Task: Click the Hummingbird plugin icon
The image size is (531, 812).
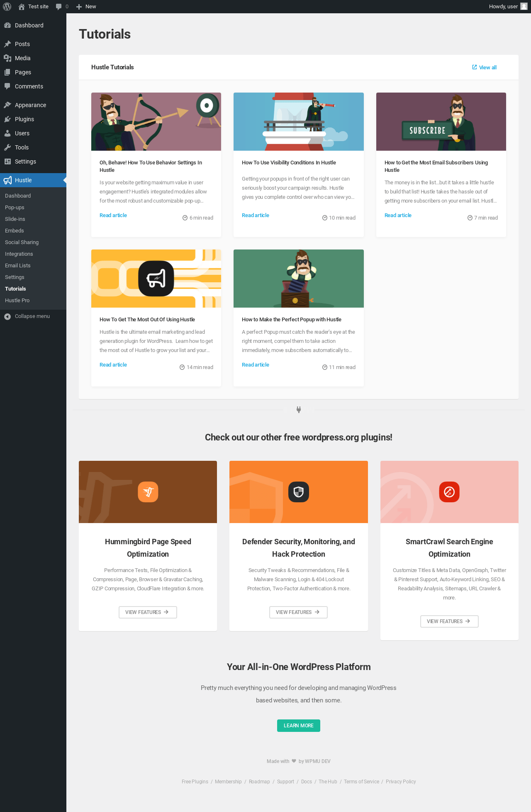Action: coord(148,492)
